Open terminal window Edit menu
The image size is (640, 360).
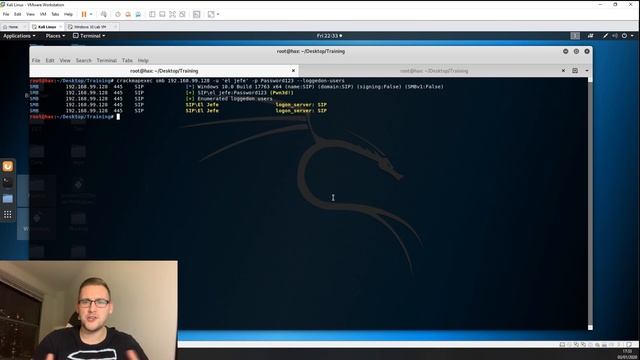pos(50,60)
